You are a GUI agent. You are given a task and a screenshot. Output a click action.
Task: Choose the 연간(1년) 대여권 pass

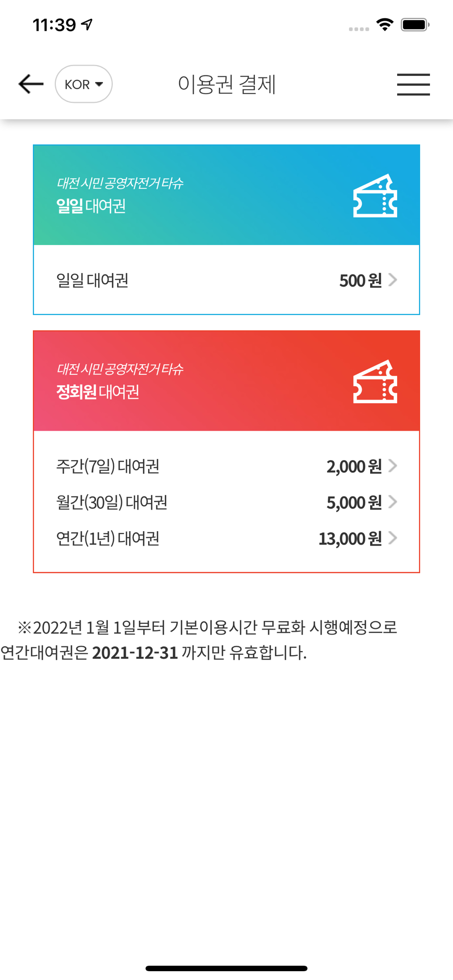pyautogui.click(x=226, y=539)
